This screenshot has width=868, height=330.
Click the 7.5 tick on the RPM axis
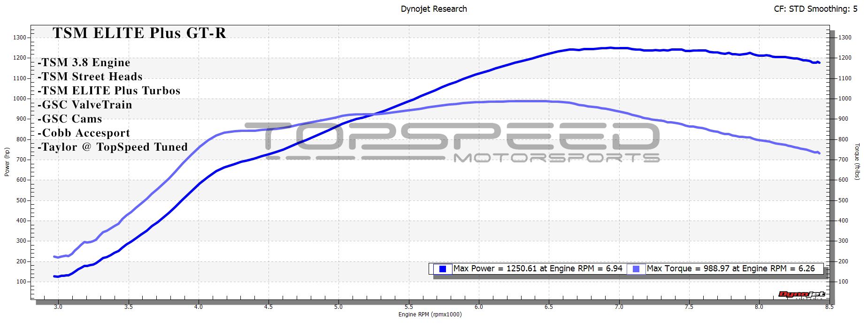coord(689,307)
